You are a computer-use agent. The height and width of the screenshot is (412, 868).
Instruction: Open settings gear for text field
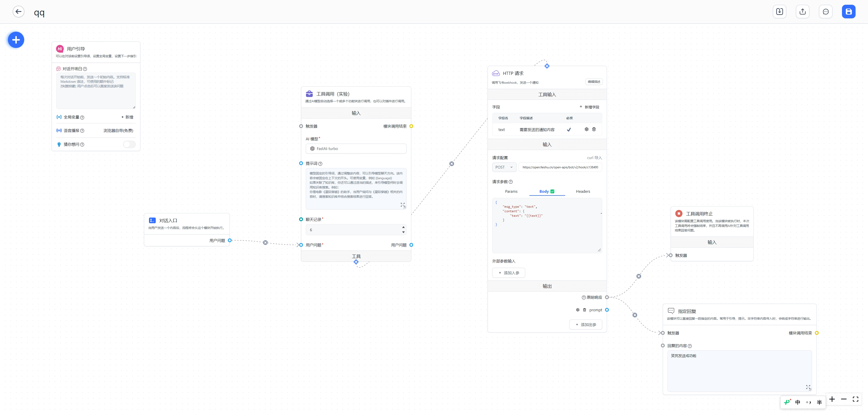click(x=586, y=129)
